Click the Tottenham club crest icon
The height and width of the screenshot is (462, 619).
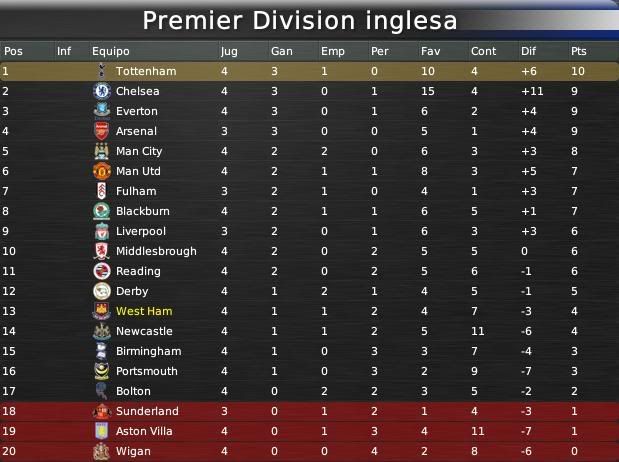click(102, 71)
